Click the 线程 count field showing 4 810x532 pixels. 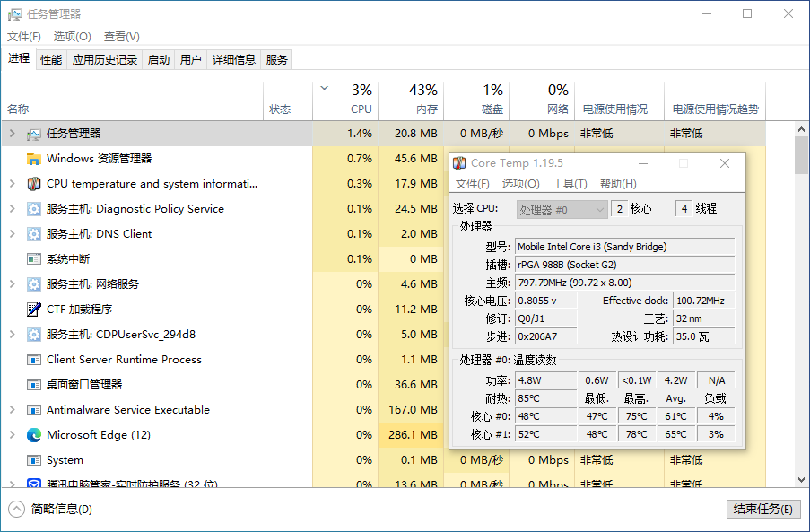(684, 209)
